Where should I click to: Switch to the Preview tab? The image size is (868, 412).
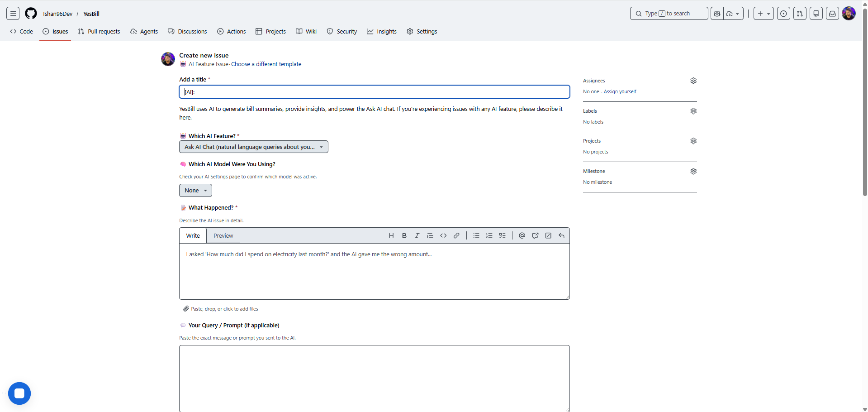[223, 235]
